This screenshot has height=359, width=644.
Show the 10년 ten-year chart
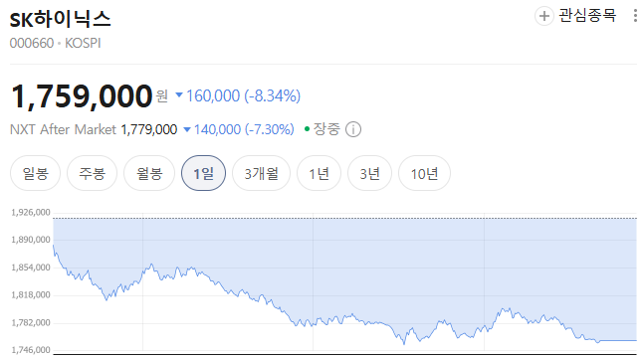pos(424,173)
